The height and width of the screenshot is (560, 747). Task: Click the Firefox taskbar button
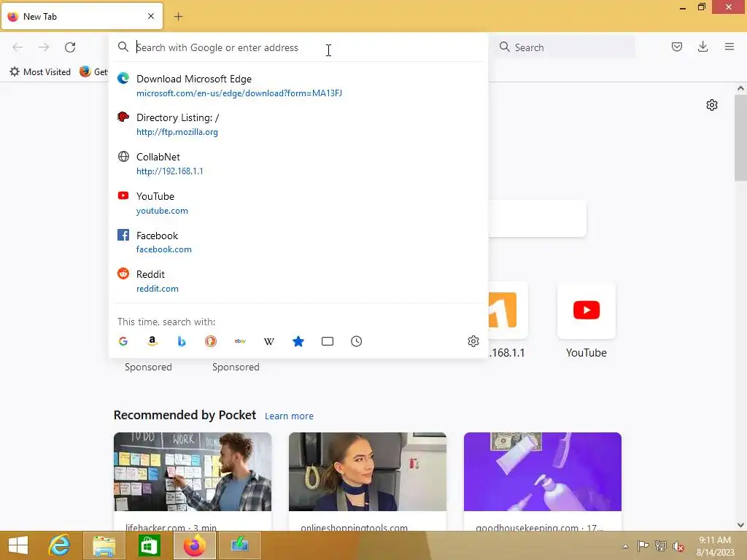pos(194,545)
